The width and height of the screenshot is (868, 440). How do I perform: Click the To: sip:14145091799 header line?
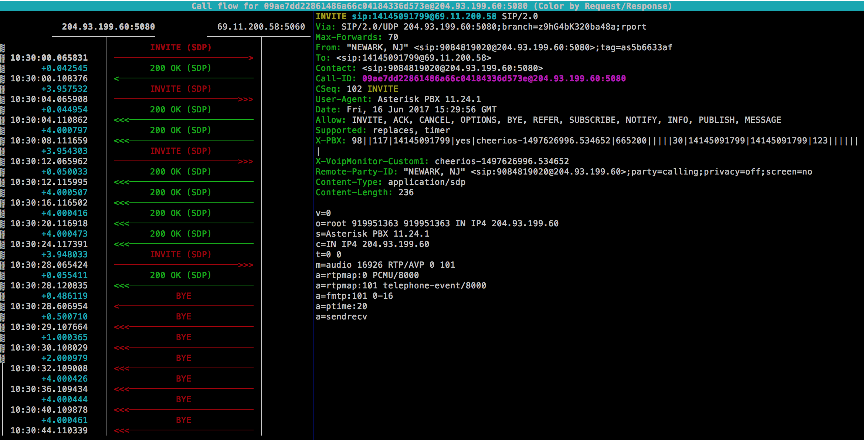pyautogui.click(x=403, y=58)
